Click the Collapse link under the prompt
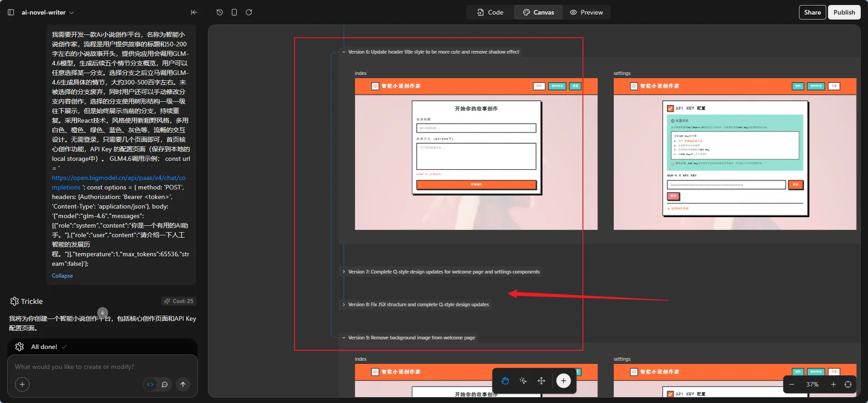Screen dimensions: 868x403 pos(62,276)
